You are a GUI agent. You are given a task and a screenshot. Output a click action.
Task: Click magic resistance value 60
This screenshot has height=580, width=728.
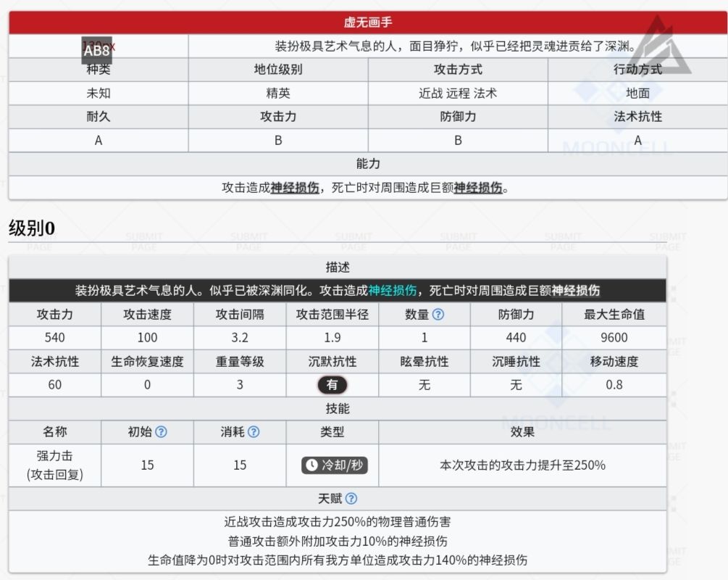click(x=55, y=385)
